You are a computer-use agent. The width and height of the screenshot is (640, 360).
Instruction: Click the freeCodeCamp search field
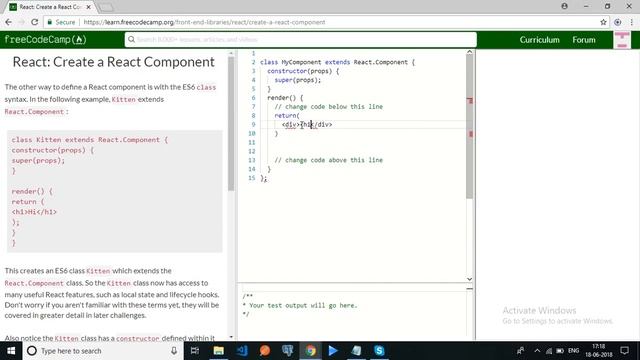pos(301,40)
